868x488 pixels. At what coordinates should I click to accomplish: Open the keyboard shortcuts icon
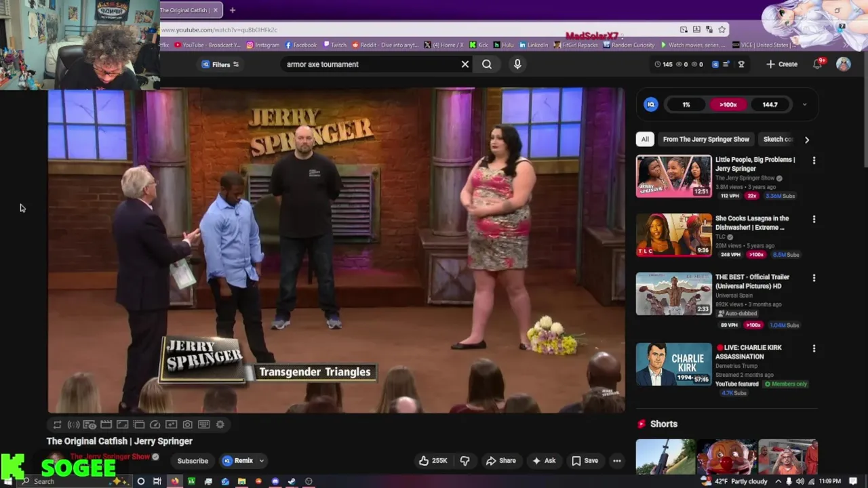click(203, 424)
